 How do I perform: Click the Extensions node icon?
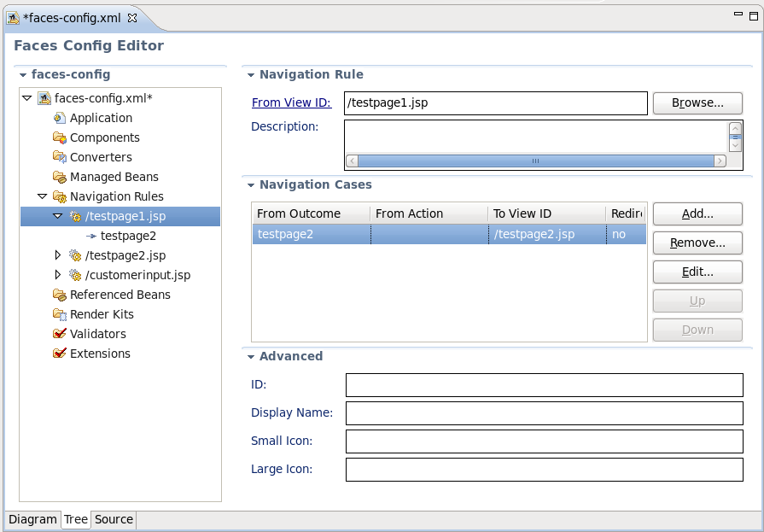[x=58, y=354]
